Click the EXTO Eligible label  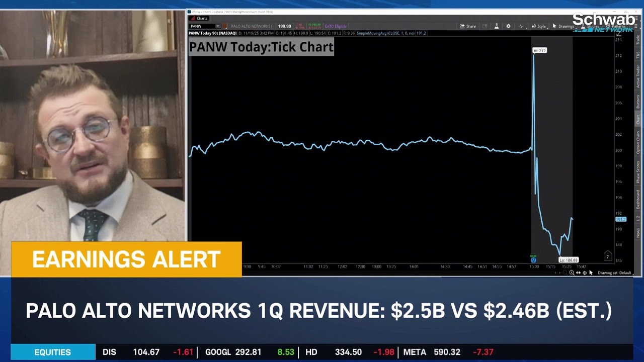coord(336,26)
